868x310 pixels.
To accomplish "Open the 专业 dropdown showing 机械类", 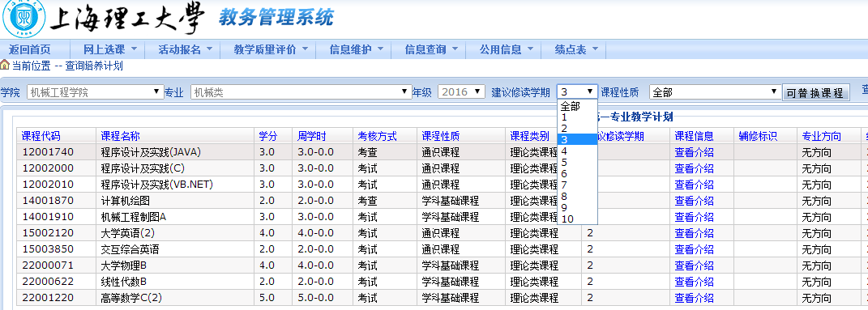I will tap(301, 92).
